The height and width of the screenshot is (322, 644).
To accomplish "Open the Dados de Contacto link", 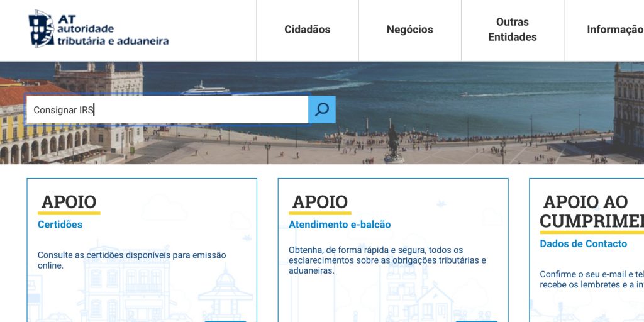I will click(583, 243).
